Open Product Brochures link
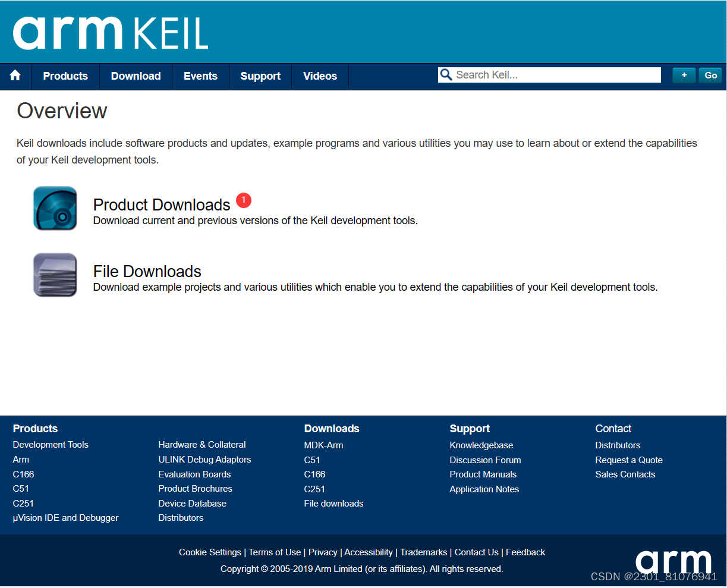Screen dimensions: 727x588 tap(196, 489)
